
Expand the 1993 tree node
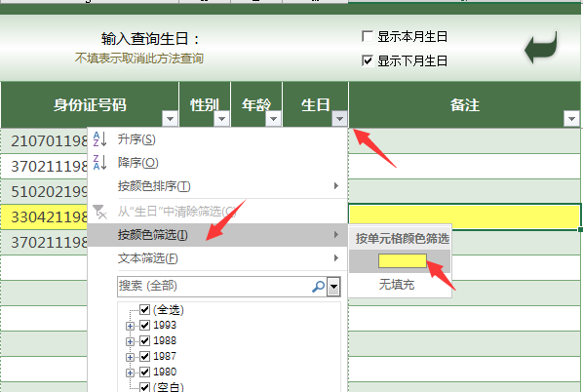[130, 326]
